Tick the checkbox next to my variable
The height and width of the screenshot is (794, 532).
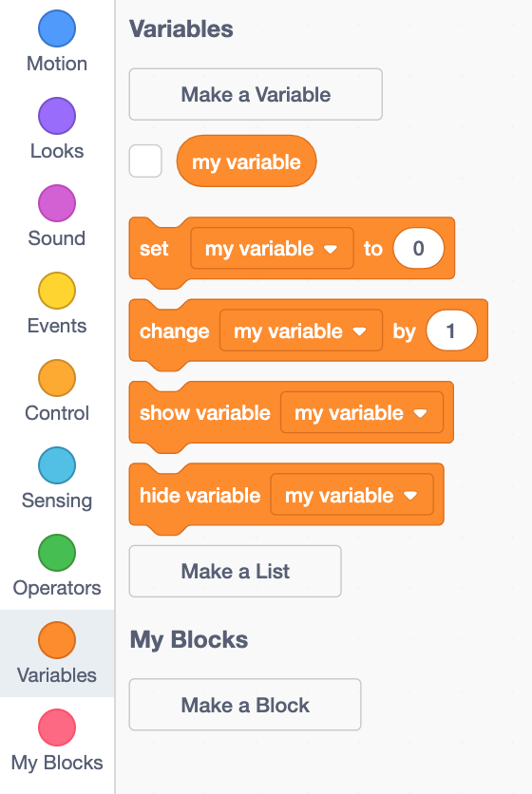(145, 161)
